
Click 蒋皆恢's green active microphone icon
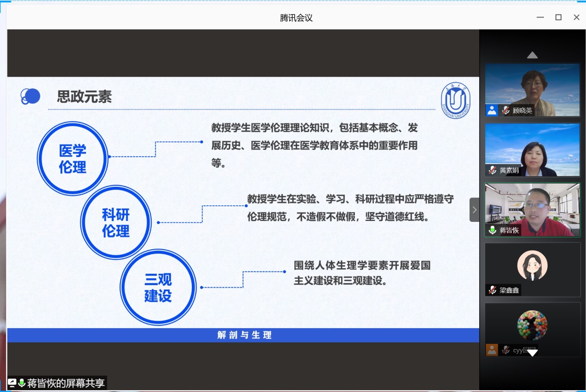tap(493, 230)
